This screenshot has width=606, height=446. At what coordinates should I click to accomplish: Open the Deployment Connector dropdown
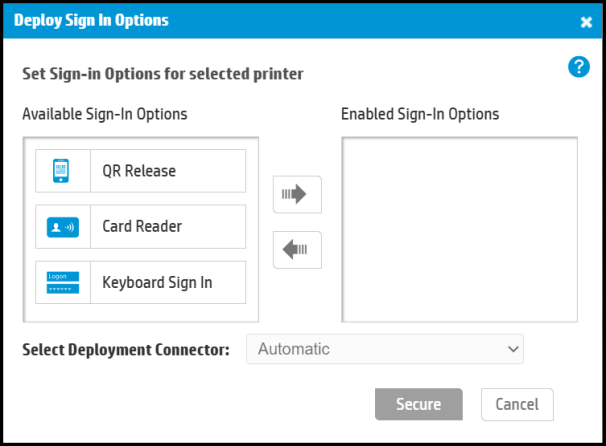pos(385,349)
